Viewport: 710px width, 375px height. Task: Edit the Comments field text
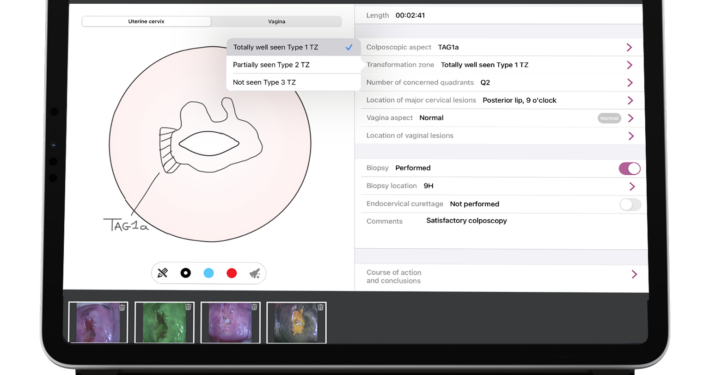point(466,221)
